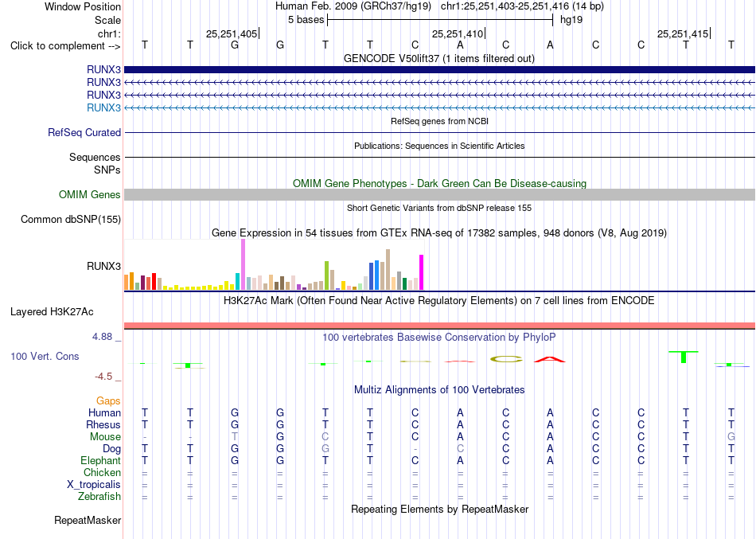Open the GENCODE V50lift37 track title
The image size is (756, 539).
point(439,58)
